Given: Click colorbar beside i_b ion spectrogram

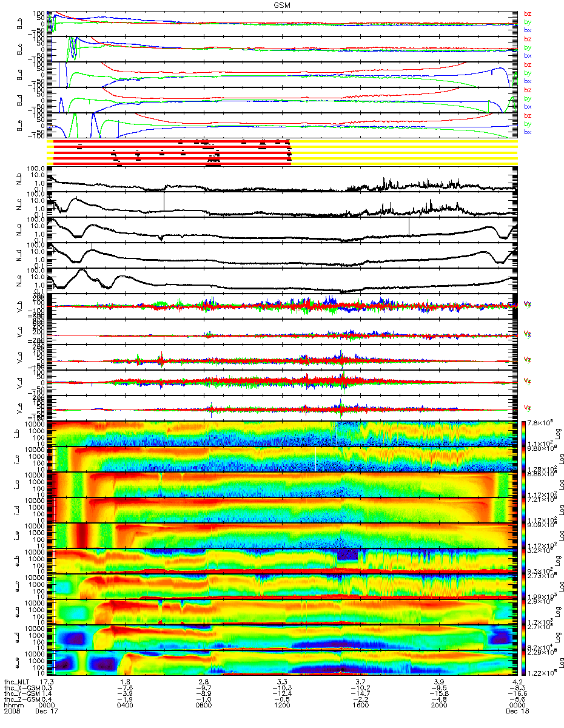Looking at the screenshot, I should tap(525, 433).
